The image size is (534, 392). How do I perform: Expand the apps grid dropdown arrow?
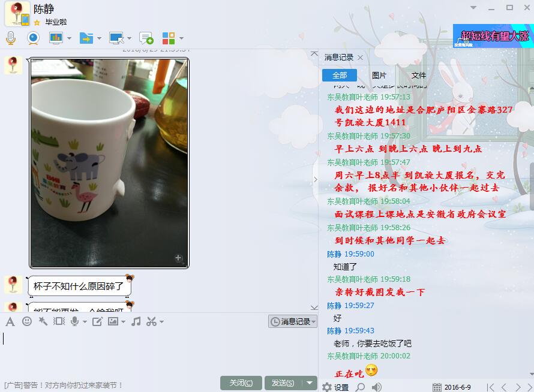[x=181, y=38]
